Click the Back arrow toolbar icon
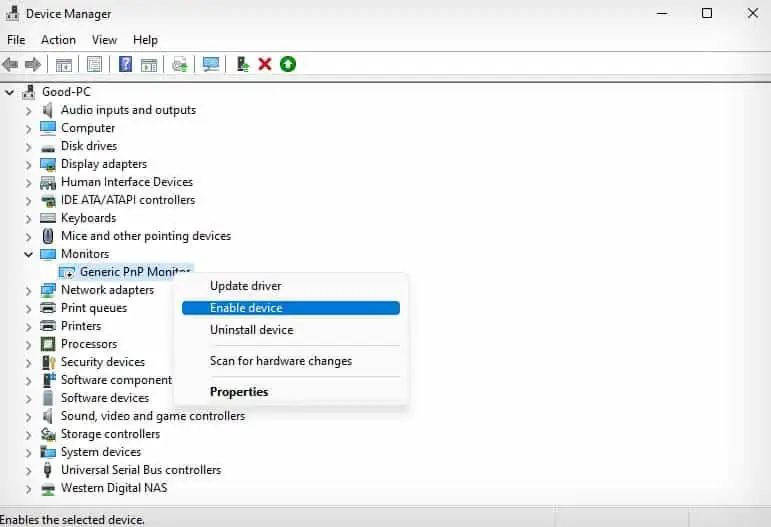Viewport: 771px width, 527px height. (10, 64)
